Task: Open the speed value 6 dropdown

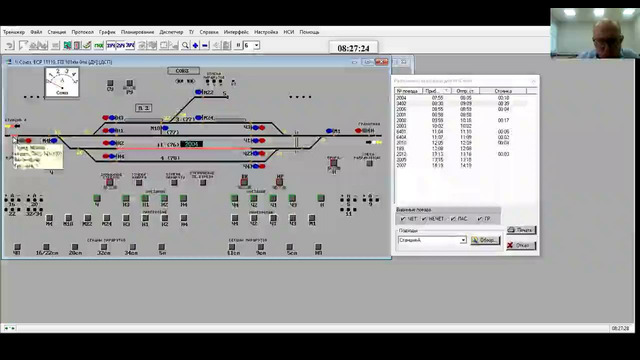Action: click(x=256, y=45)
